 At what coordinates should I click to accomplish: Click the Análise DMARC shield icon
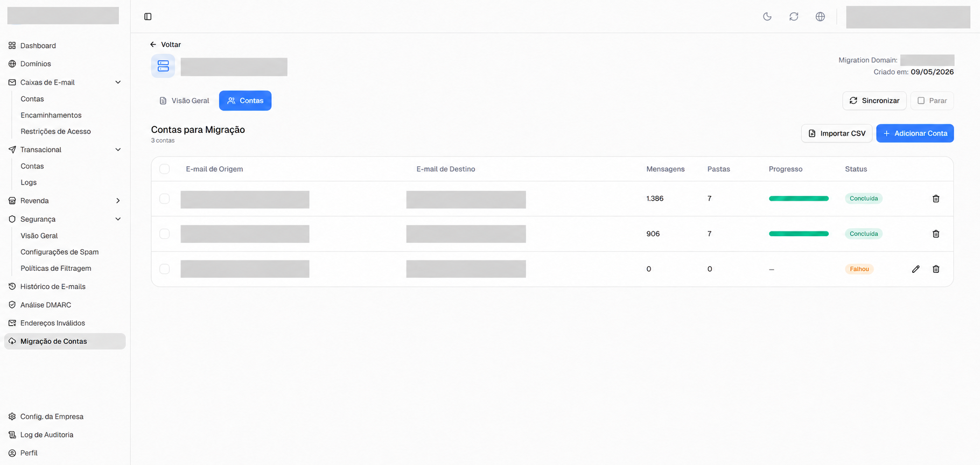(x=12, y=305)
